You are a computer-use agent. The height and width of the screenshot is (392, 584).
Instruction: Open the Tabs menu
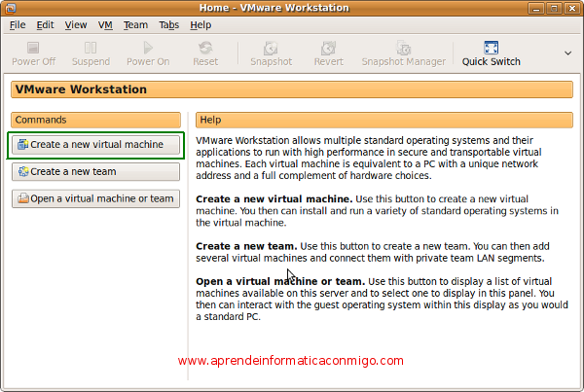tap(169, 25)
